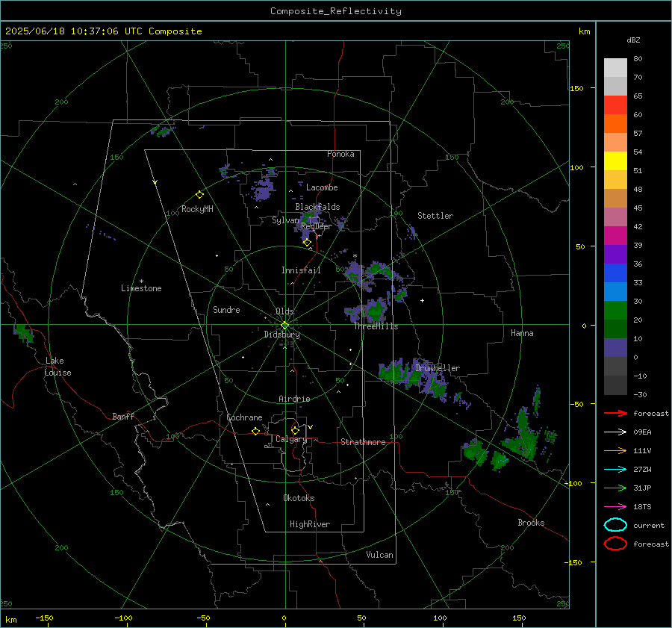Pick the indigo 0–10 dBZ swatch
Viewport: 672px width, 628px height.
click(x=615, y=347)
